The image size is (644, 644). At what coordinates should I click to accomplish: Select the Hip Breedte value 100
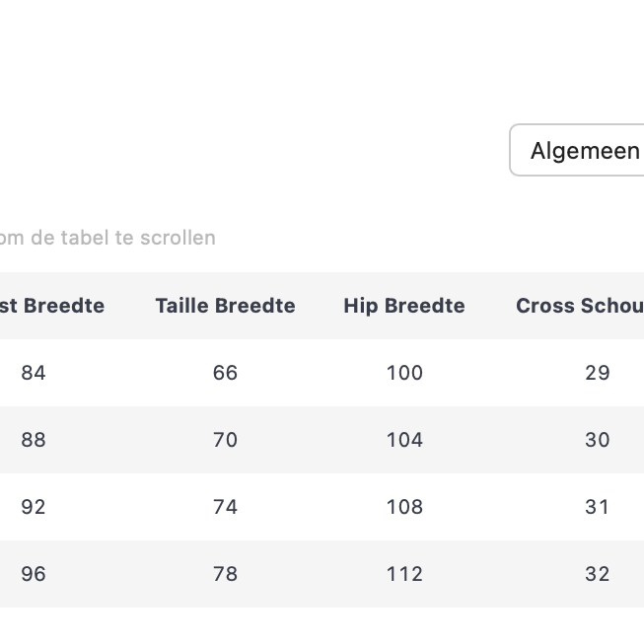(x=404, y=373)
